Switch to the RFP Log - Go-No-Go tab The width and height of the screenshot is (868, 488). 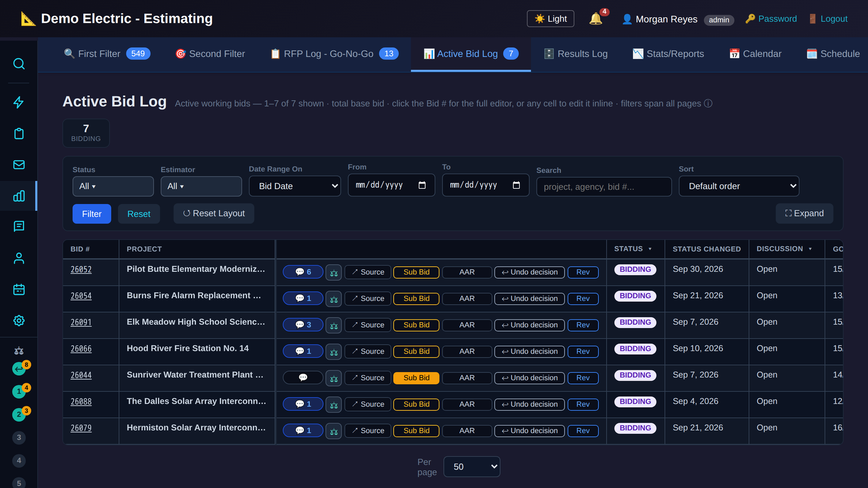(x=334, y=54)
